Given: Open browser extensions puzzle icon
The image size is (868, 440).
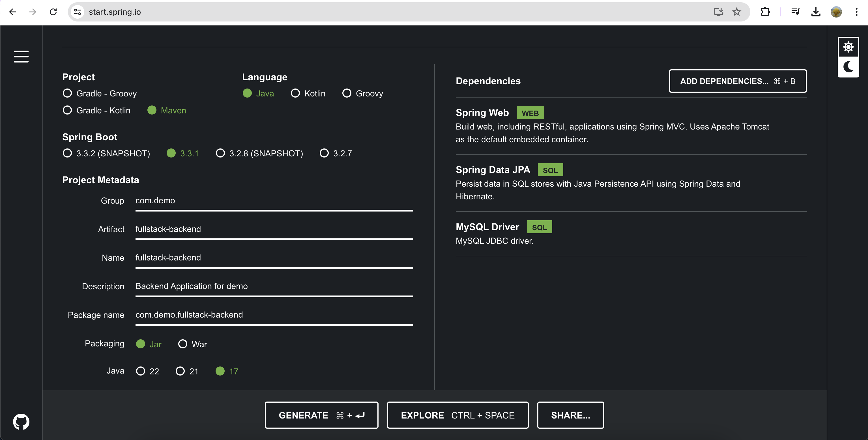Looking at the screenshot, I should click(765, 12).
